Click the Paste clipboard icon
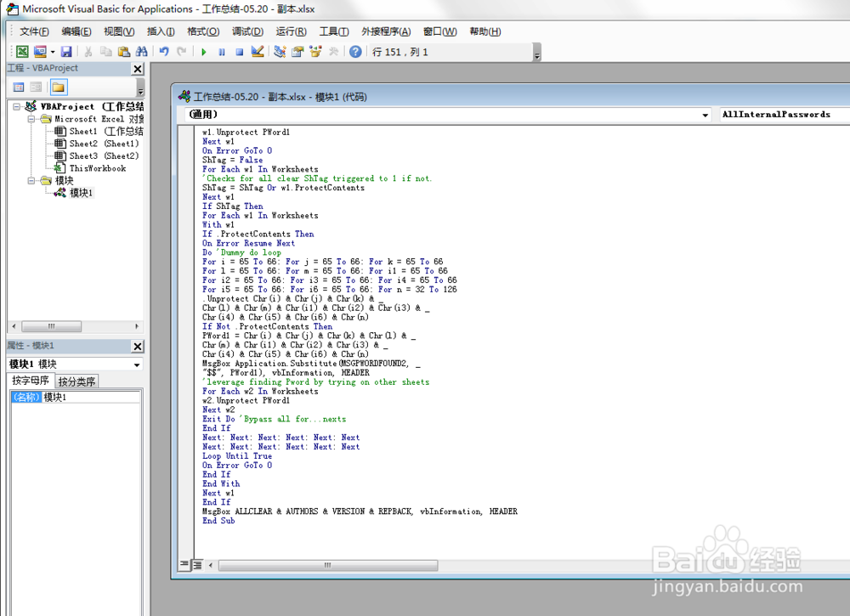850x616 pixels. pyautogui.click(x=123, y=52)
